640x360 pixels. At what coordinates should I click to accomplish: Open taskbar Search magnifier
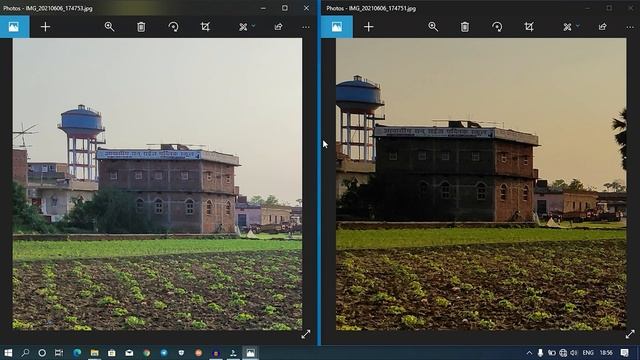tap(25, 353)
